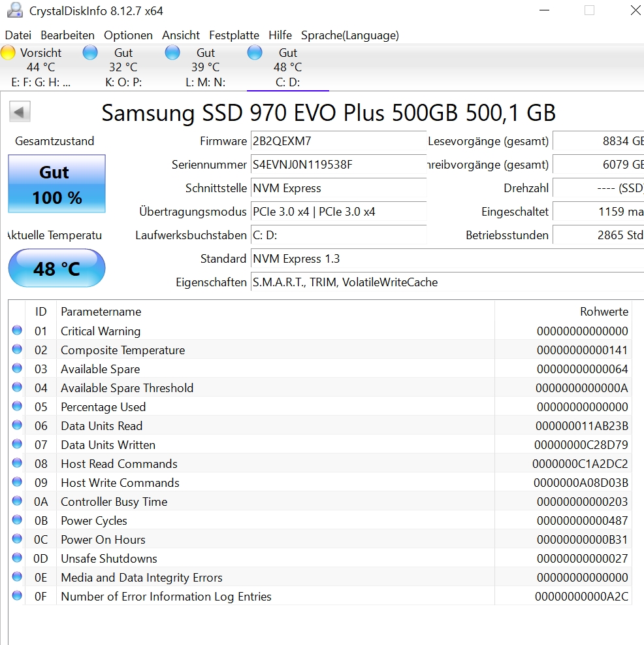Click status orb of Data Units Read row
This screenshot has height=645, width=644.
[x=17, y=425]
